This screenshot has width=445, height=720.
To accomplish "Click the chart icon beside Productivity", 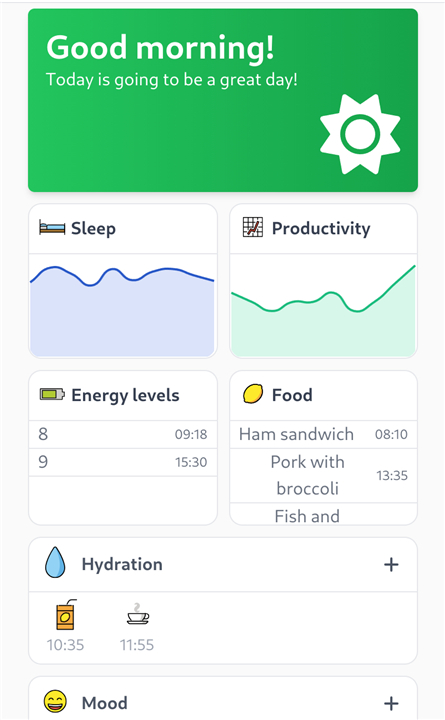I will click(x=253, y=227).
